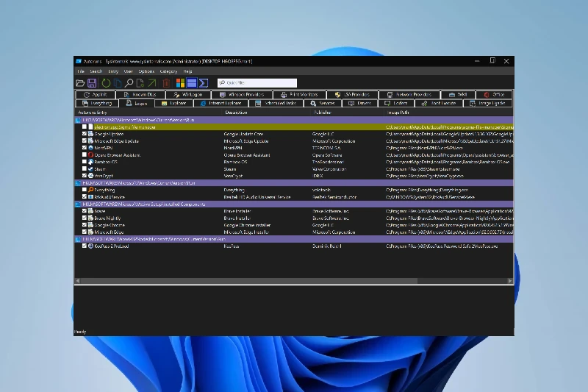The width and height of the screenshot is (588, 392).
Task: Open the Options menu
Action: point(148,71)
